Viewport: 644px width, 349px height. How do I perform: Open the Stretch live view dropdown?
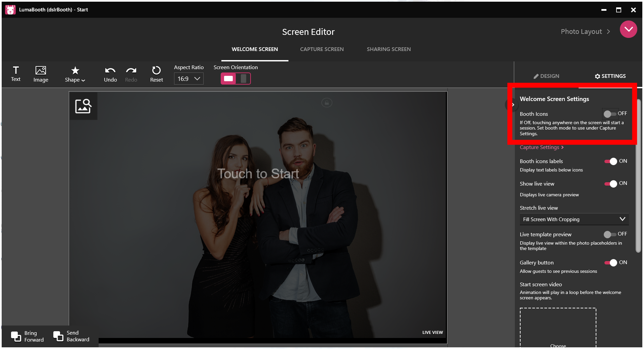(x=574, y=219)
